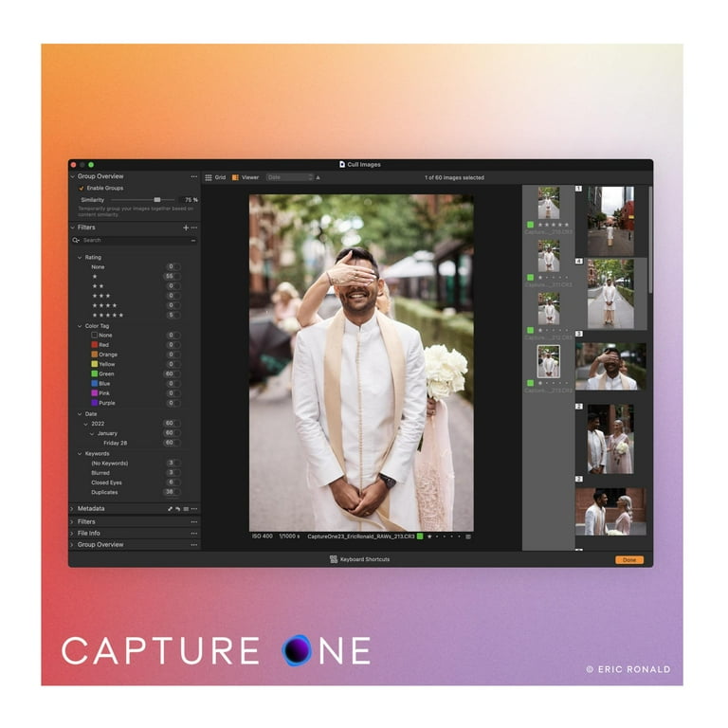Open the Metadata presets list icon
728x728 pixels.
[x=186, y=509]
